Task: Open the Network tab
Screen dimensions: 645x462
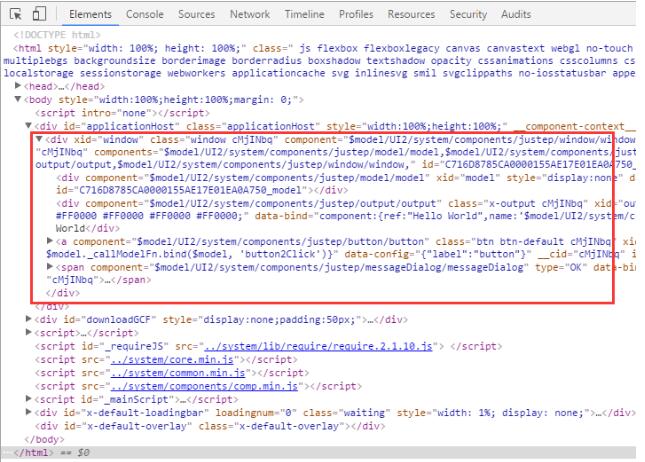Action: pos(250,14)
